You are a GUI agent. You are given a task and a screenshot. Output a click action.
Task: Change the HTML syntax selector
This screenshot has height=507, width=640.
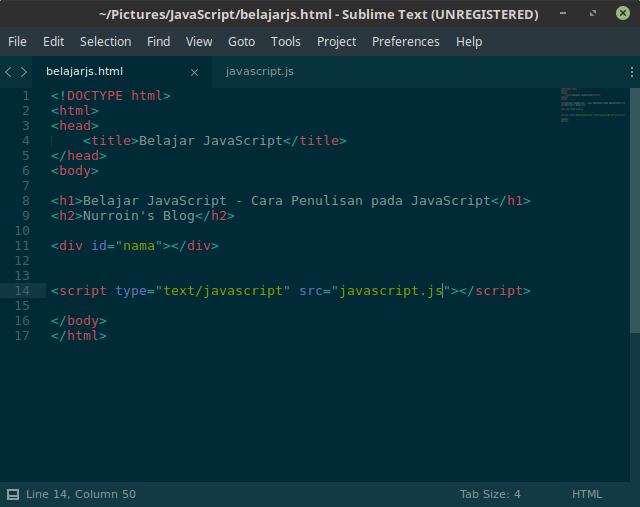587,494
